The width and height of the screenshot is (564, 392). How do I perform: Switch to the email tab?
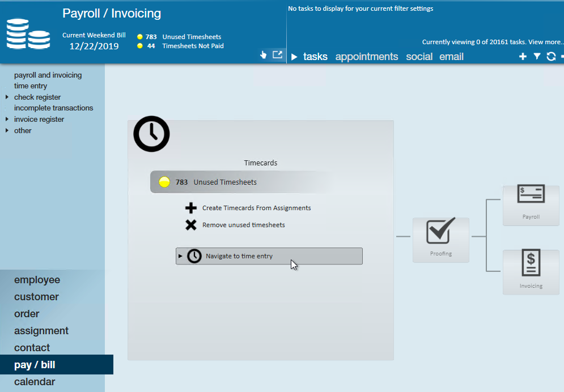[451, 57]
